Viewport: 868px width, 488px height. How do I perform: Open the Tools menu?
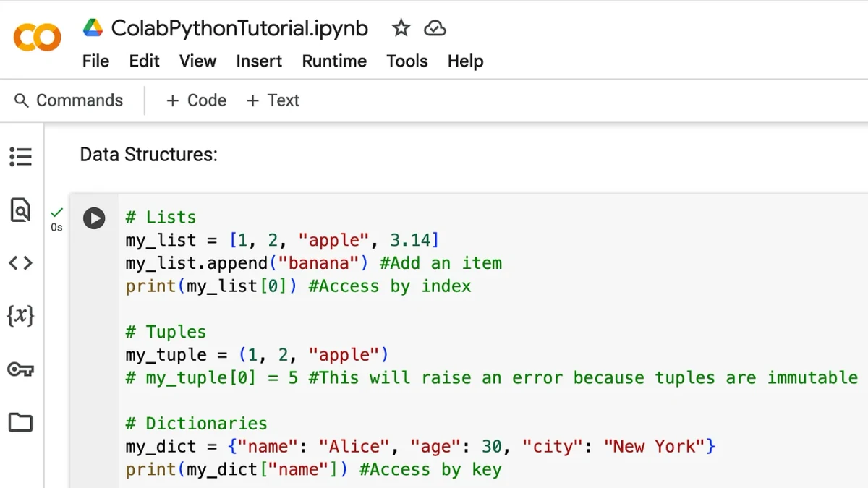(x=407, y=61)
